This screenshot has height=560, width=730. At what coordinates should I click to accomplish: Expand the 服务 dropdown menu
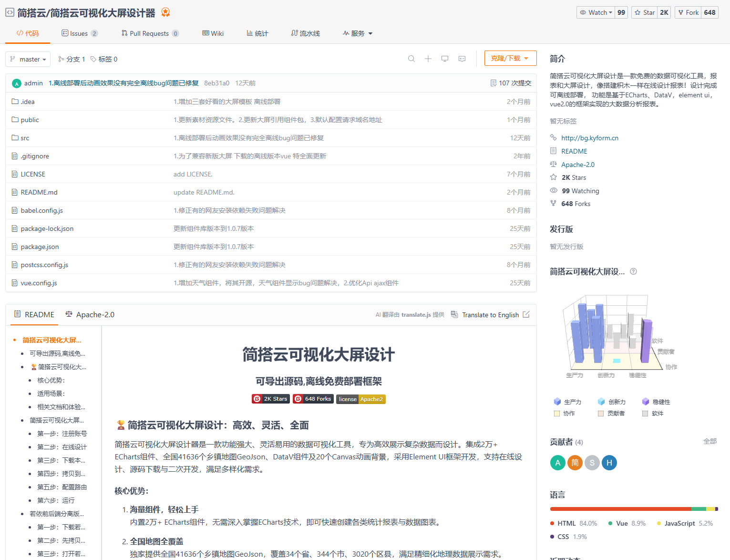pos(358,33)
